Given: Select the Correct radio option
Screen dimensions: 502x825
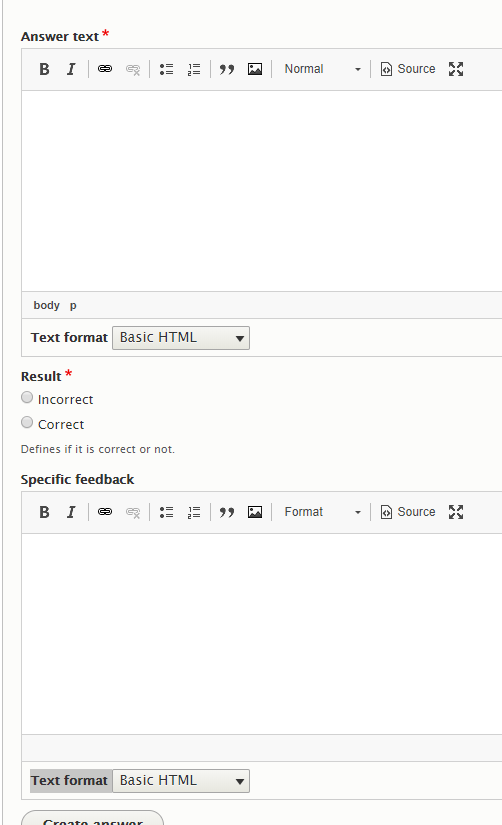Looking at the screenshot, I should click(x=27, y=422).
